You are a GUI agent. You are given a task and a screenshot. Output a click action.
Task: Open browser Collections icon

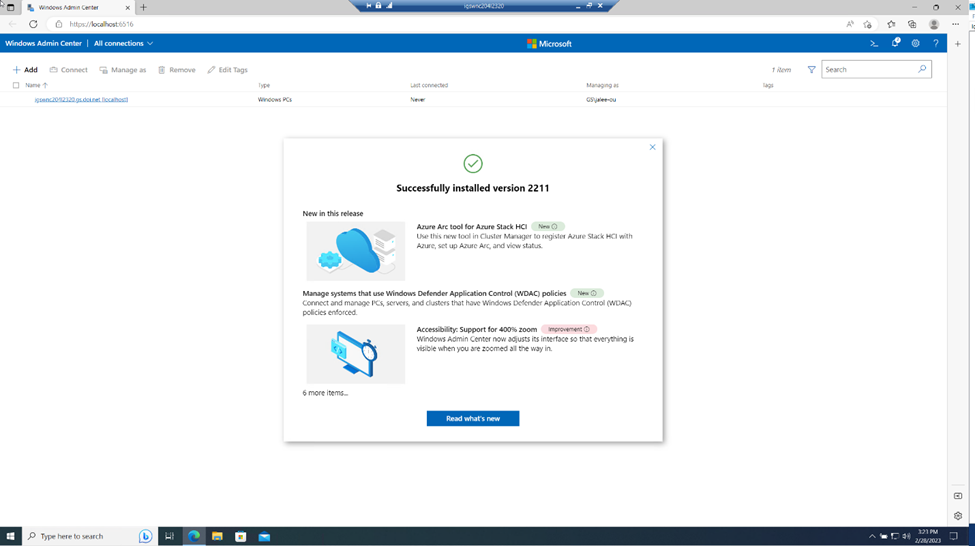pos(912,24)
